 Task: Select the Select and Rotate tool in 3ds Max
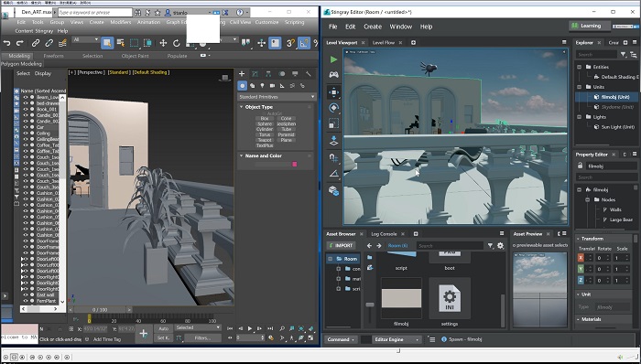(x=177, y=43)
